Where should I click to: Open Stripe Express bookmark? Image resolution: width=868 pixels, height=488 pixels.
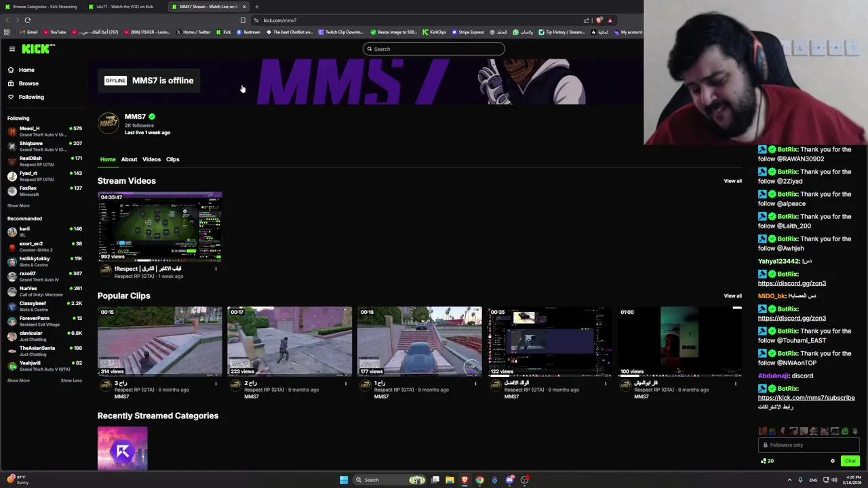pos(468,32)
